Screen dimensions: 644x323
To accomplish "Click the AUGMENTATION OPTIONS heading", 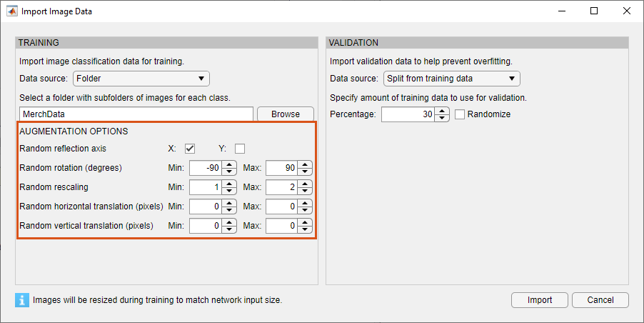I will tap(74, 131).
